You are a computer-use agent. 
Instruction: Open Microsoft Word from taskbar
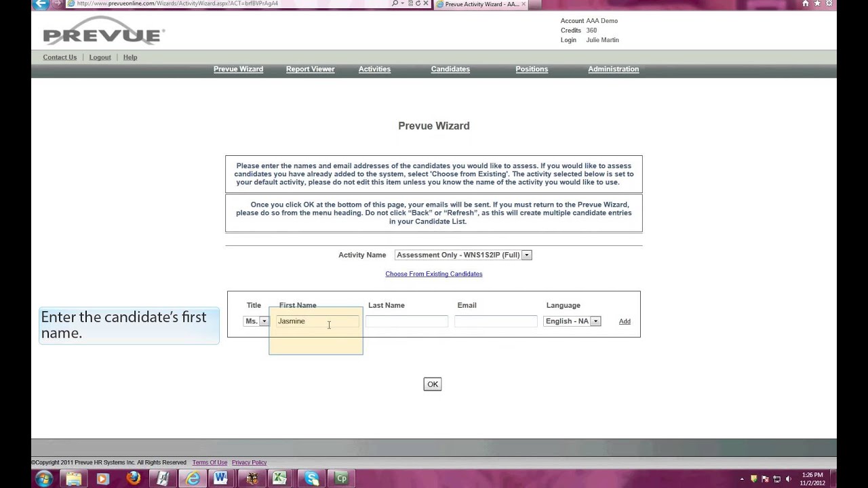pos(221,479)
